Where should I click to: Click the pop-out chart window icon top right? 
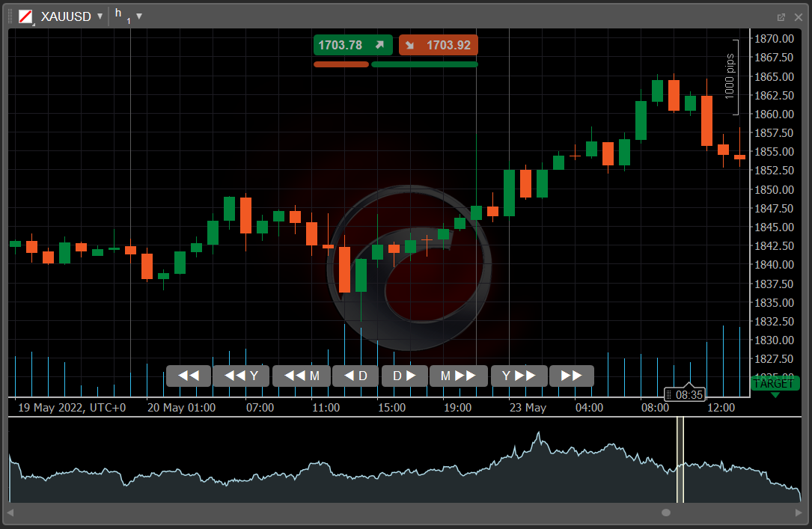[781, 16]
